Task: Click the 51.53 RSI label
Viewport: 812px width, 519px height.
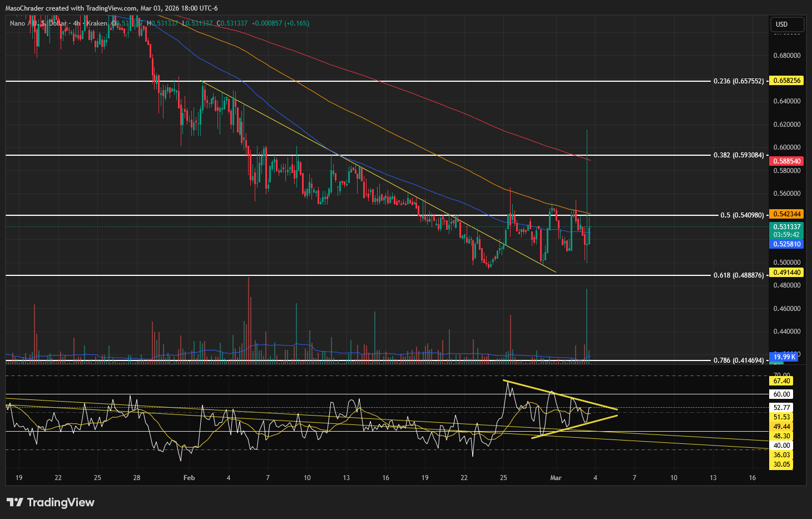Action: point(781,417)
